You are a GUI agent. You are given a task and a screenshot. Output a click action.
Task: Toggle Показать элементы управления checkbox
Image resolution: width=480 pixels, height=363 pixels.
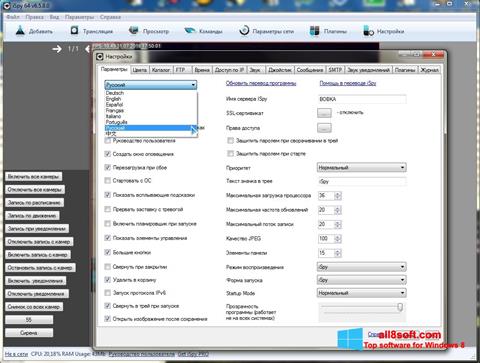tap(107, 238)
